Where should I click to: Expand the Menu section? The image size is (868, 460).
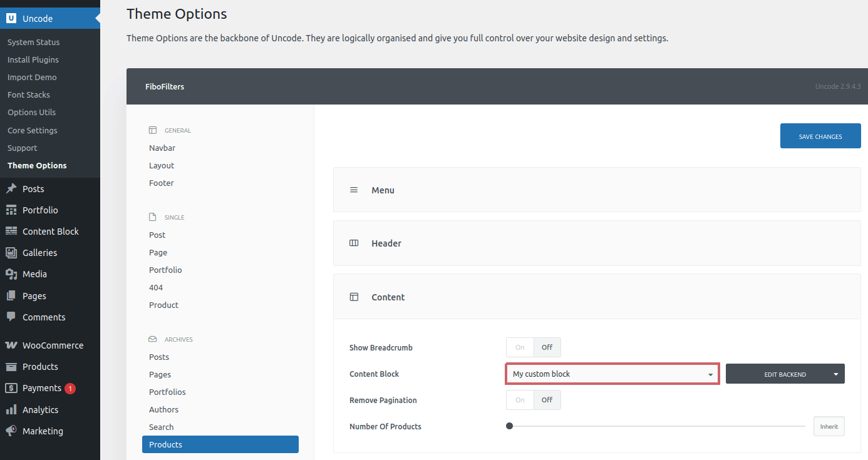[x=597, y=190]
